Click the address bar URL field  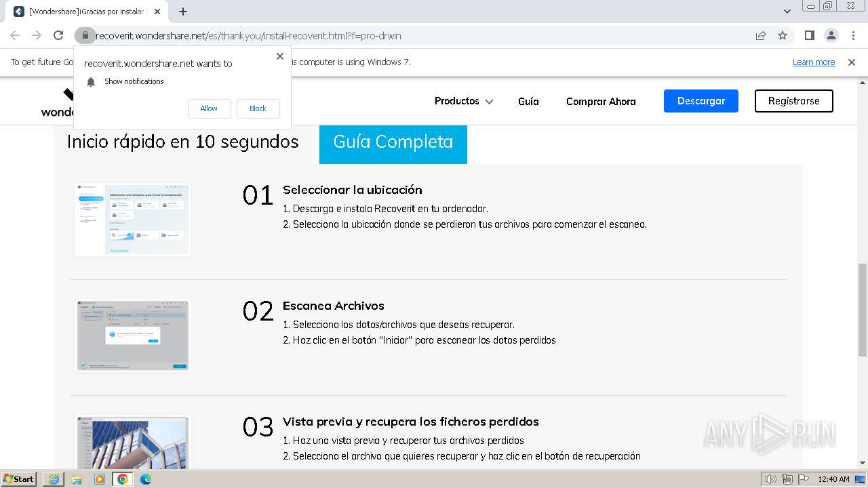click(x=420, y=36)
